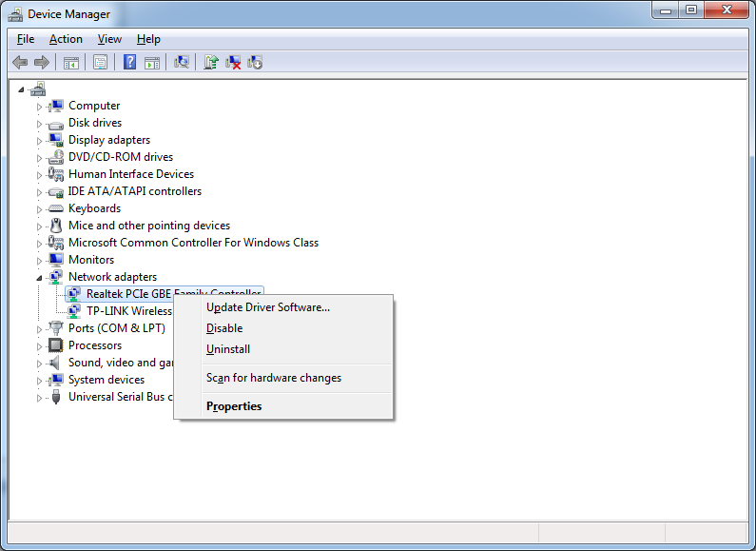Image resolution: width=756 pixels, height=551 pixels.
Task: Click the Disk drives category icon
Action: tap(56, 124)
